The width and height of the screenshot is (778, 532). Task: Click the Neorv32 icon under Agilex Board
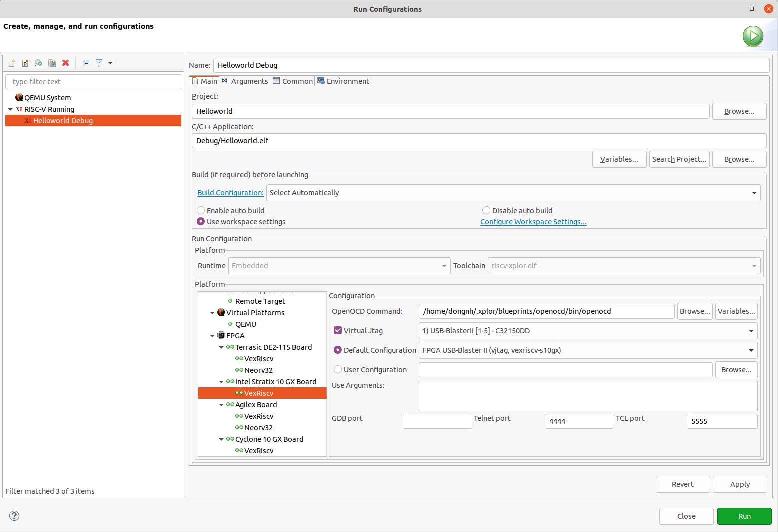239,427
